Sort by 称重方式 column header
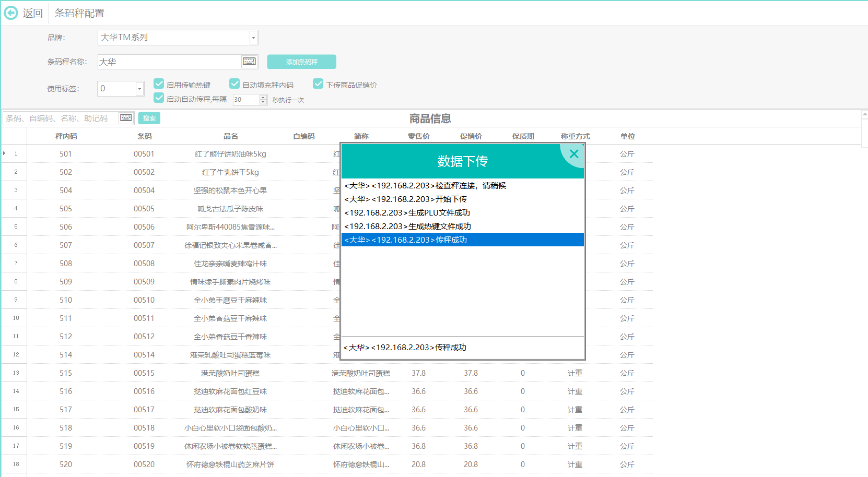The height and width of the screenshot is (477, 868). (x=575, y=136)
